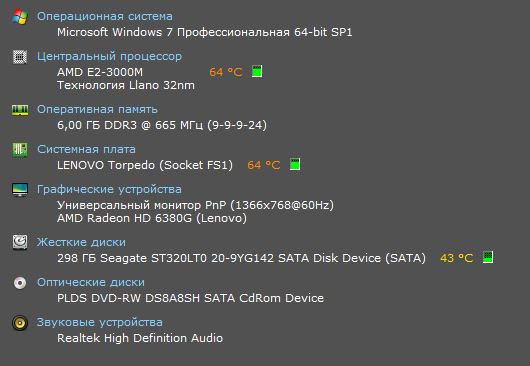The image size is (530, 366).
Task: Click the speaker icon for sound devices
Action: click(20, 323)
